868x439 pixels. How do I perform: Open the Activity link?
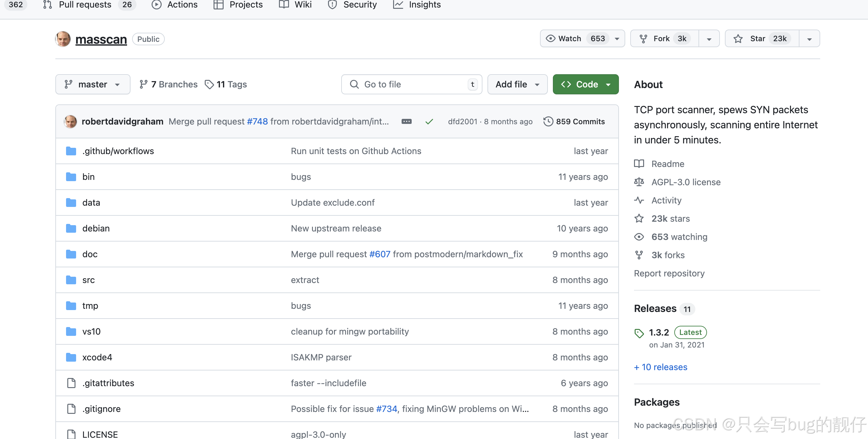pos(666,200)
